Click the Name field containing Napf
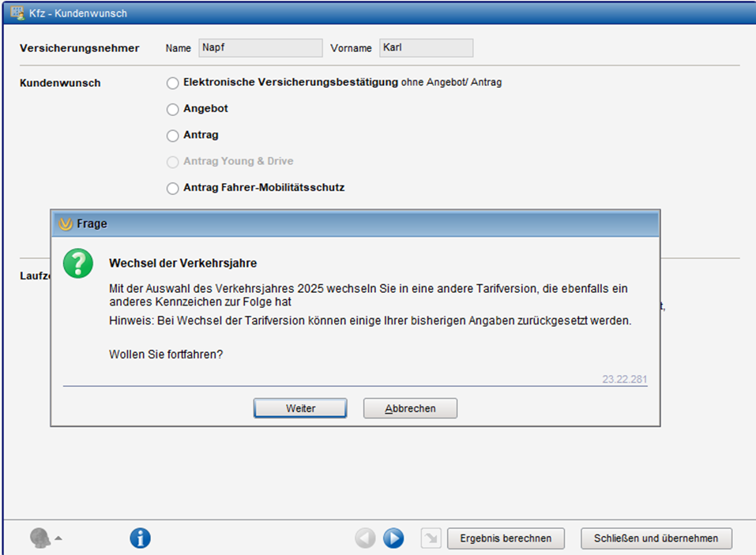756x555 pixels. click(260, 48)
